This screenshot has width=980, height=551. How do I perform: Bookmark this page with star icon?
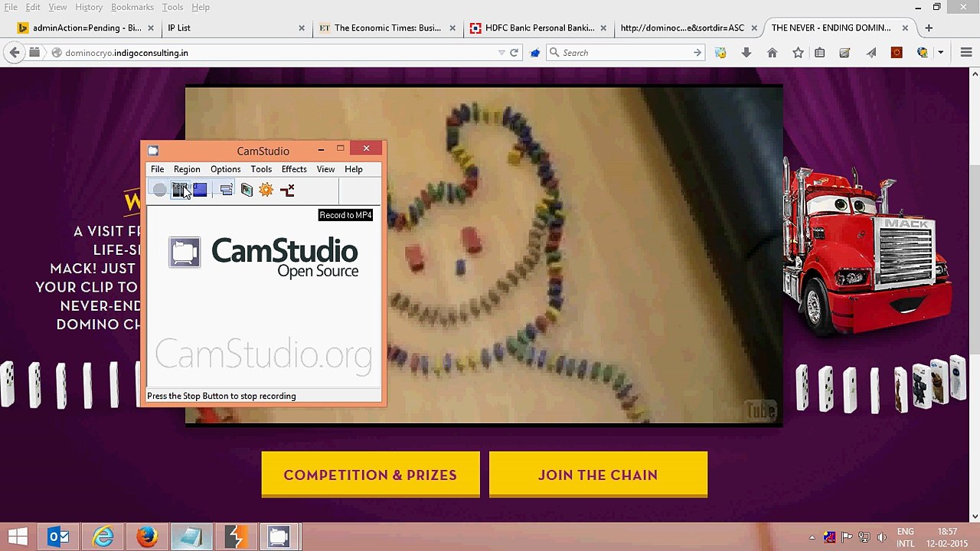click(798, 53)
